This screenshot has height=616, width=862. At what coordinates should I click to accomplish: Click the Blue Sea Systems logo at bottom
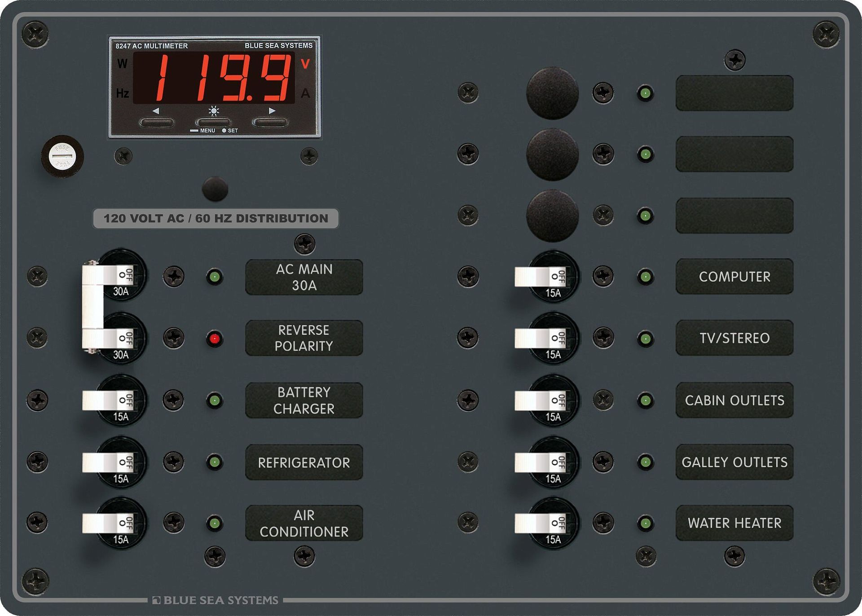click(215, 600)
